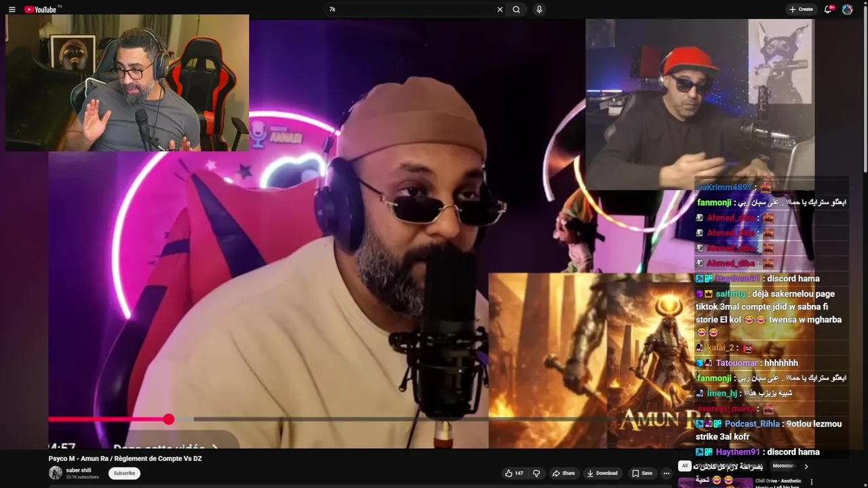Start voice search with microphone icon
The image size is (868, 488).
pyautogui.click(x=539, y=9)
